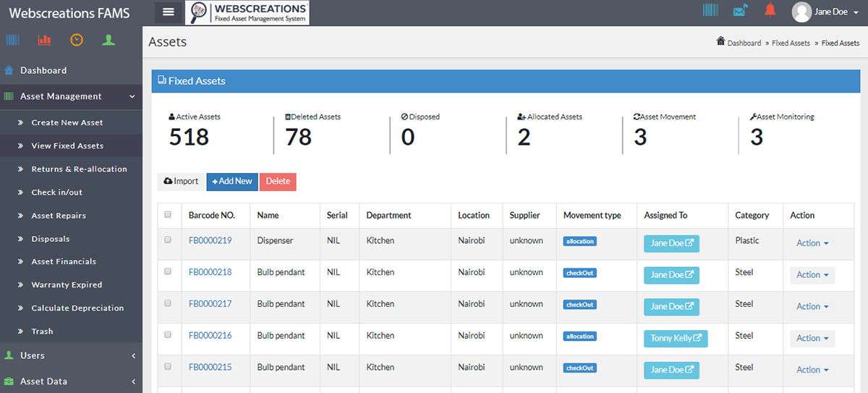Click the red Delete button
Viewport: 868px width, 393px height.
[x=278, y=182]
